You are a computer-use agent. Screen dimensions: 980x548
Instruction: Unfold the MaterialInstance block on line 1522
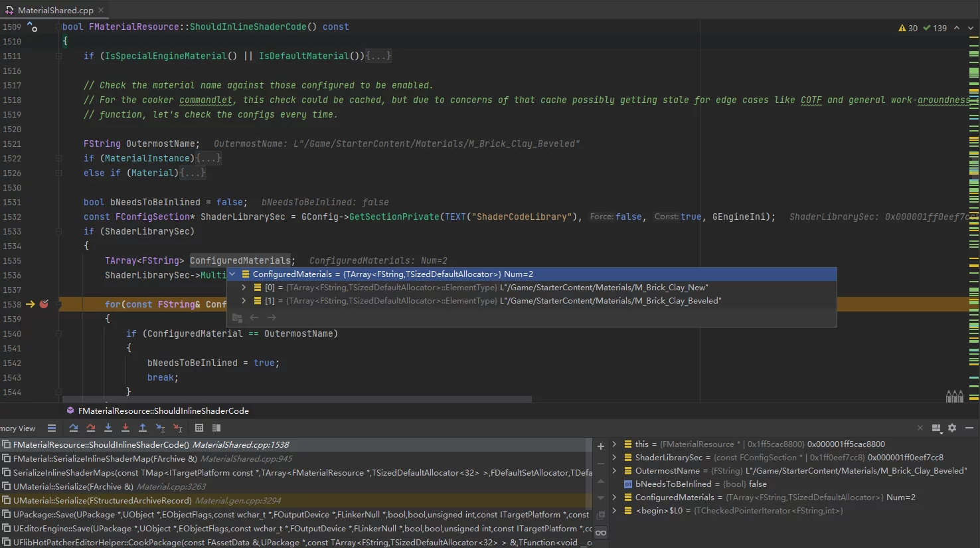[208, 159]
